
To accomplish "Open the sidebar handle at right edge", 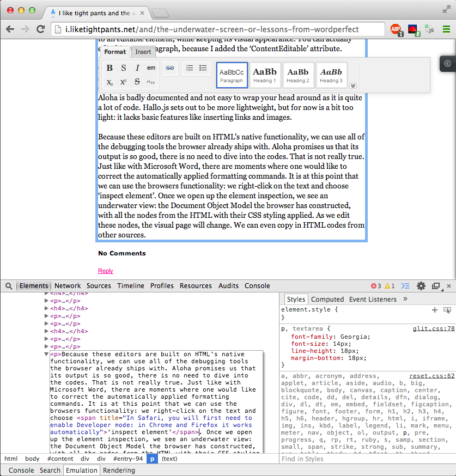I will coord(447,63).
